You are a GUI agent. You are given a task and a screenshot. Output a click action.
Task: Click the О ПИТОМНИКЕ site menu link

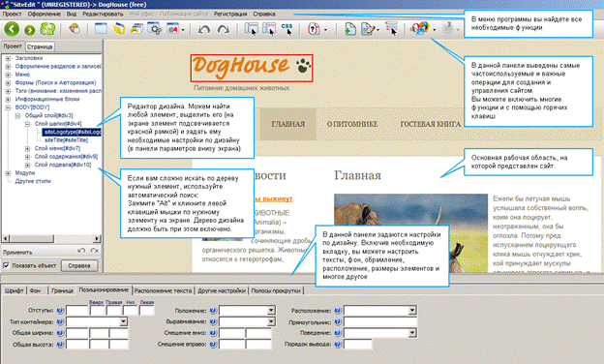point(352,124)
